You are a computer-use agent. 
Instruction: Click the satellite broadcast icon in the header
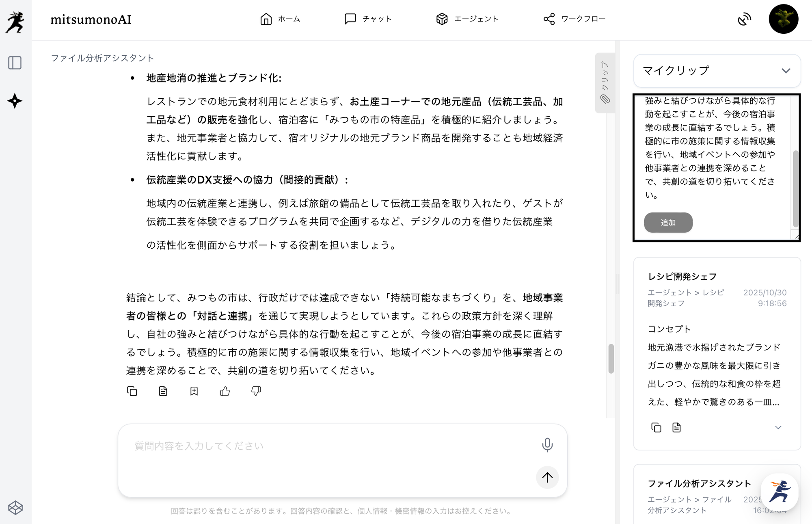click(744, 19)
